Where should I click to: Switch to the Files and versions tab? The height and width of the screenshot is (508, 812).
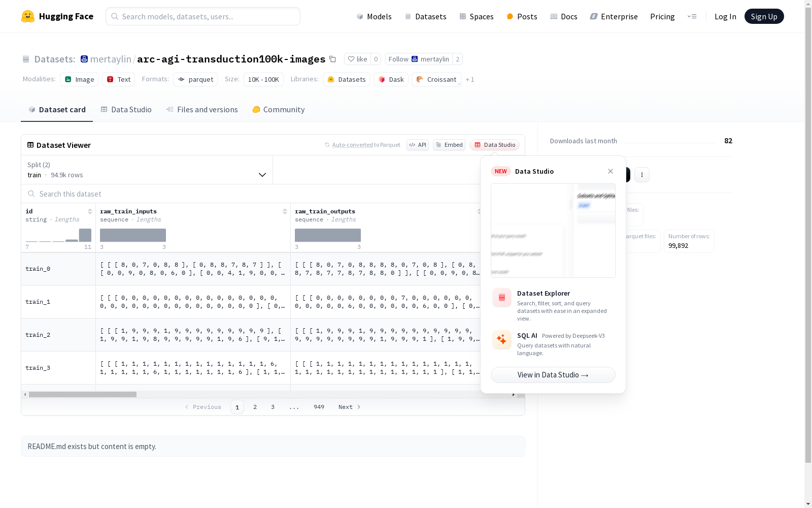pyautogui.click(x=202, y=110)
